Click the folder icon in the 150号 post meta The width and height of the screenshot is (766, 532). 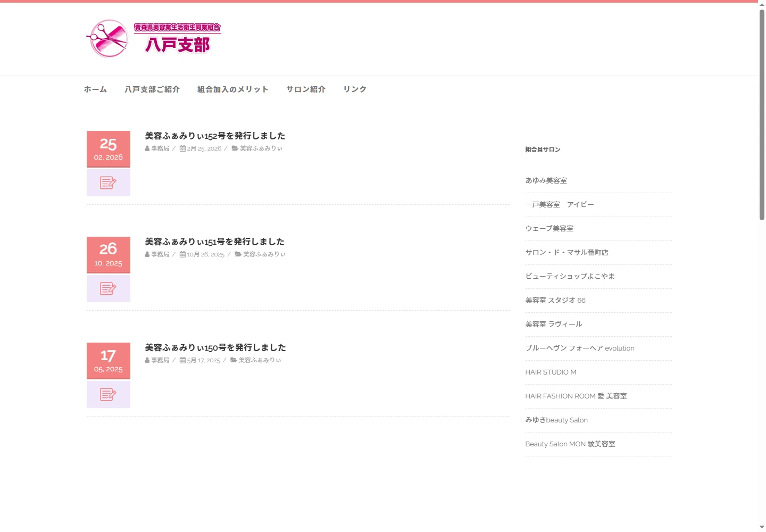click(234, 360)
